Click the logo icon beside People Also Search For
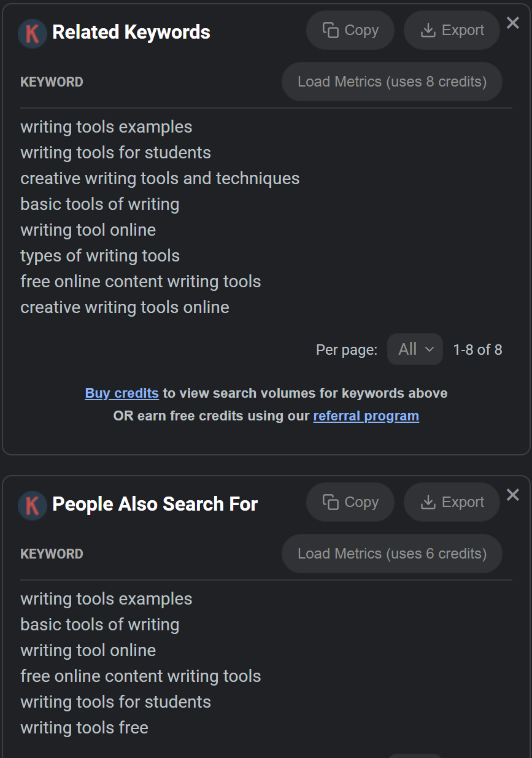The image size is (532, 758). [x=33, y=505]
